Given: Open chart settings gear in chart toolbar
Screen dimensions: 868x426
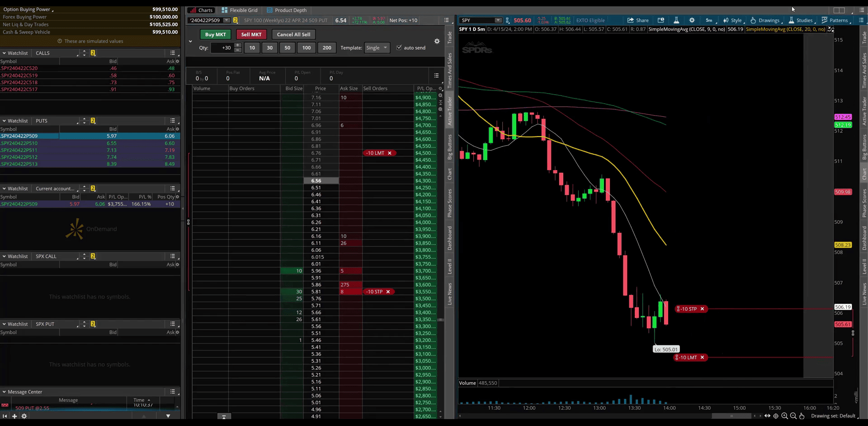Looking at the screenshot, I should pos(692,20).
